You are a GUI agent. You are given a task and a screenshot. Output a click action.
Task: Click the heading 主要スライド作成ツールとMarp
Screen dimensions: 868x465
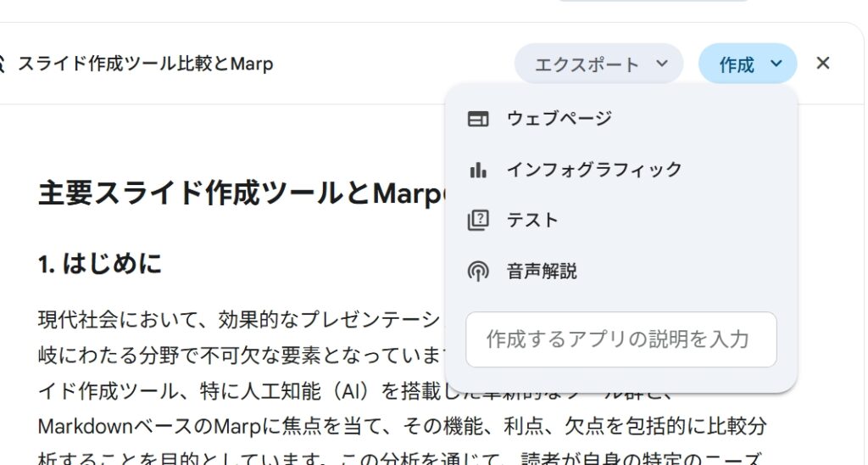tap(241, 193)
